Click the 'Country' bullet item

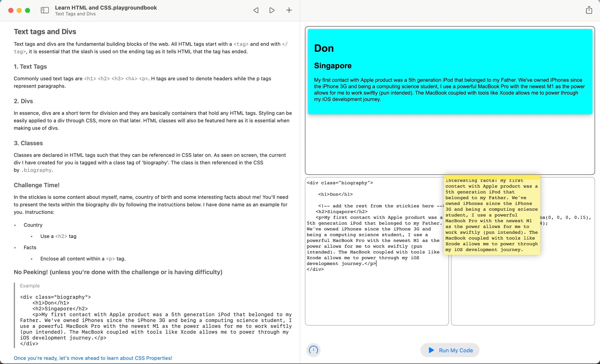tap(33, 225)
